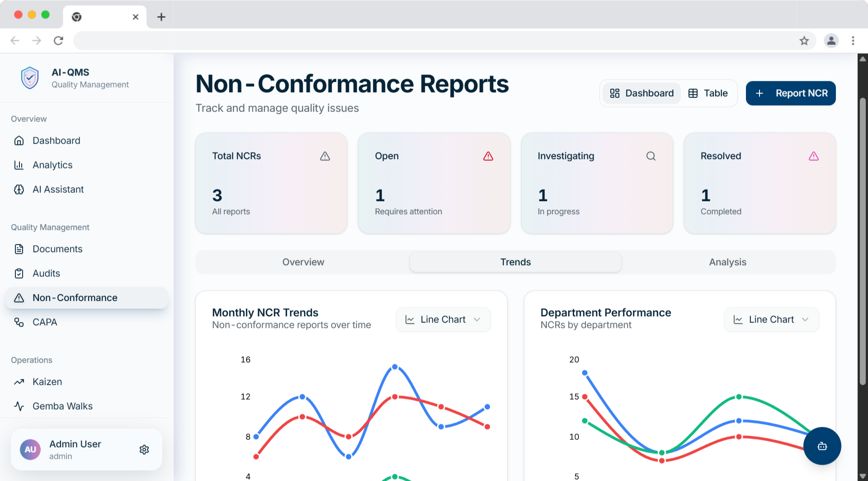This screenshot has height=481, width=868.
Task: Select the Open NCRs card
Action: pyautogui.click(x=434, y=183)
